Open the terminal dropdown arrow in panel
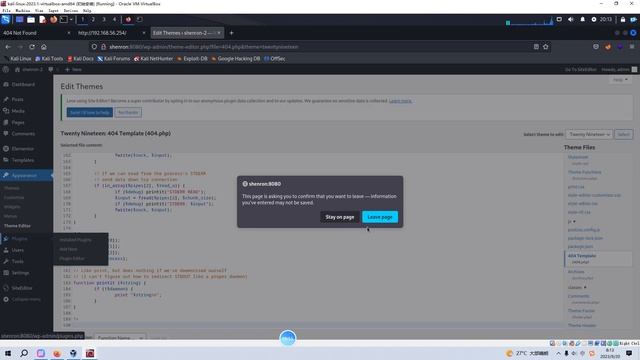The width and height of the screenshot is (640, 360). [71, 19]
